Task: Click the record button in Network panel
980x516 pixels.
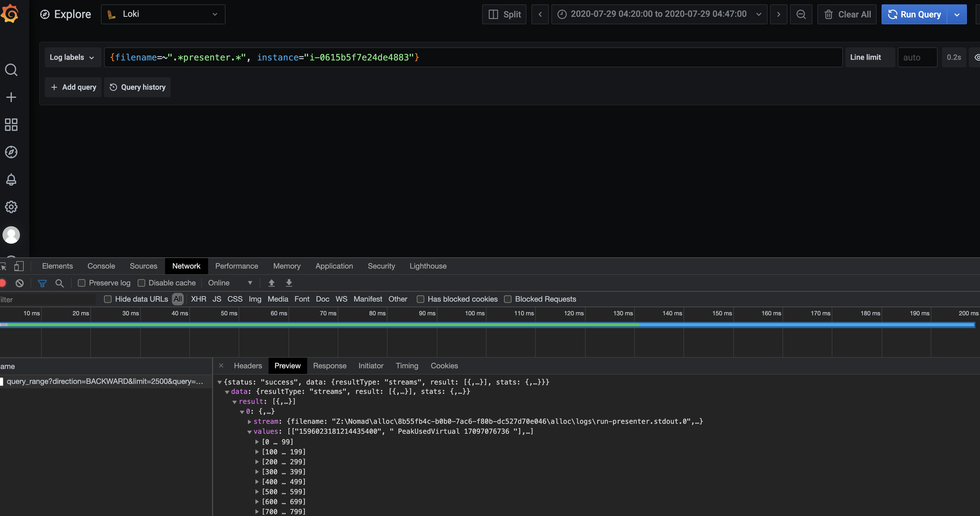Action: tap(3, 283)
